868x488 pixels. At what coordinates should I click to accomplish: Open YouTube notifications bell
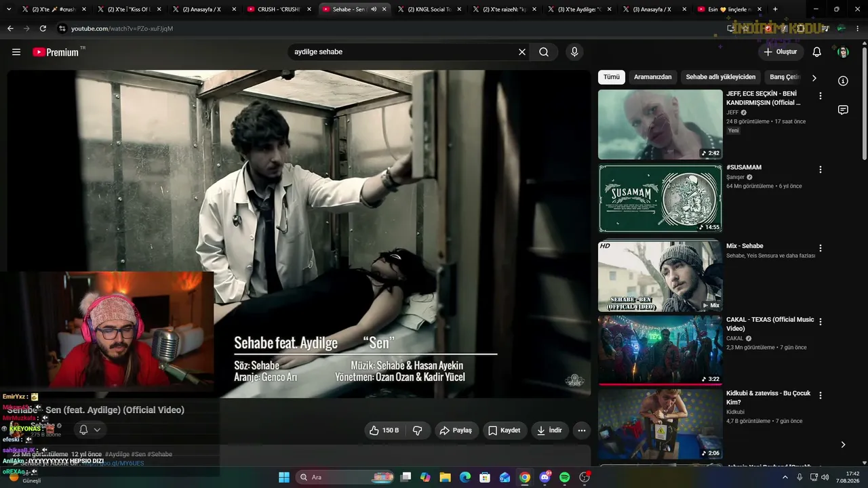point(817,52)
